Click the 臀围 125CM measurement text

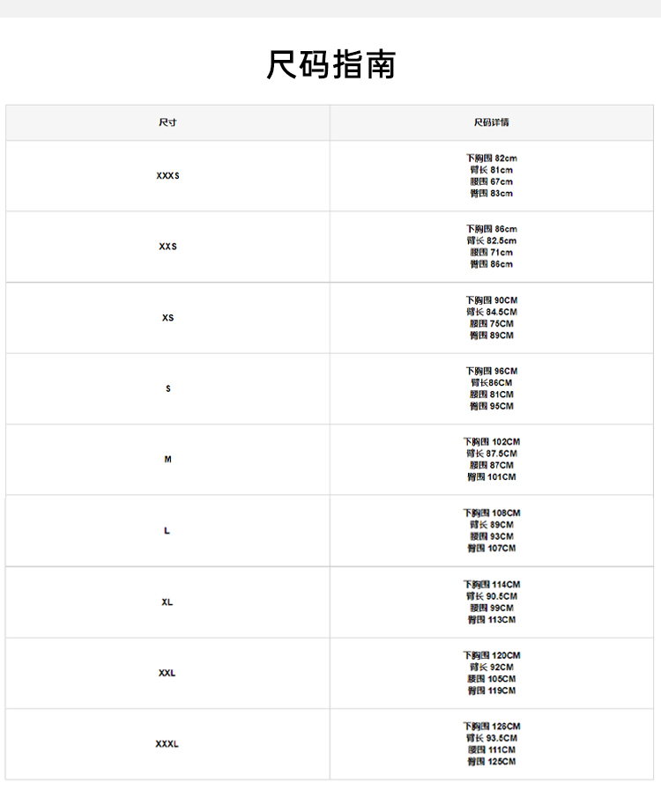tap(491, 762)
